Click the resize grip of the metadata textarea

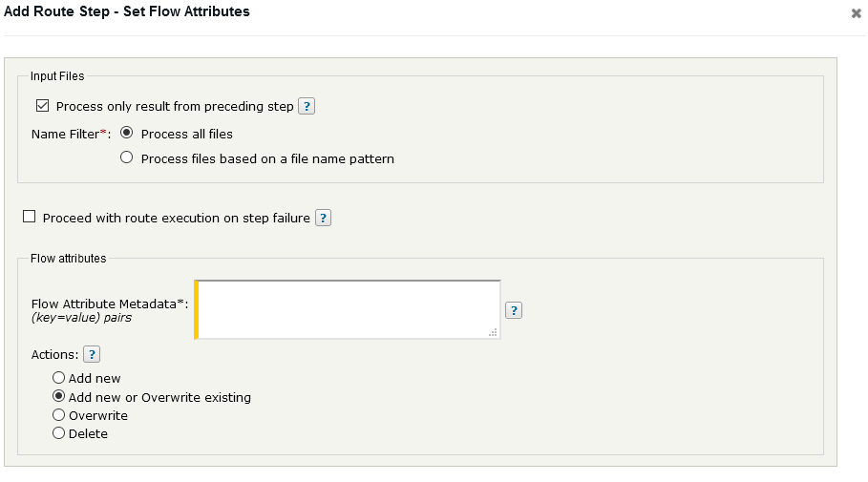pyautogui.click(x=494, y=332)
